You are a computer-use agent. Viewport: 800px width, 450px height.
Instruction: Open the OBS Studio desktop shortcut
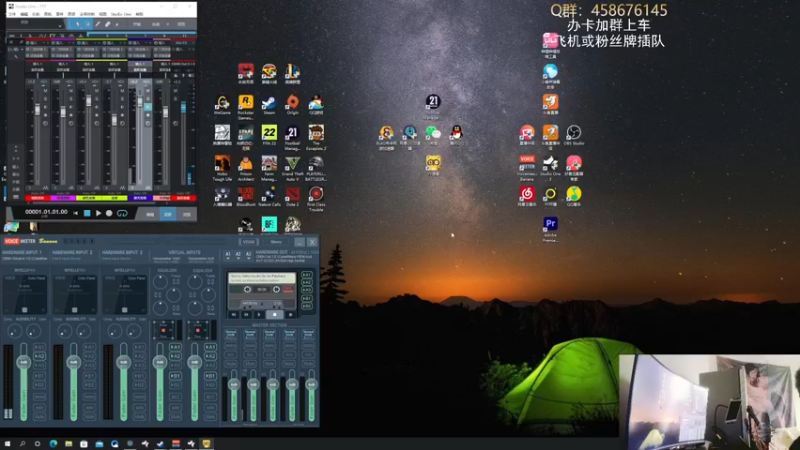click(574, 136)
